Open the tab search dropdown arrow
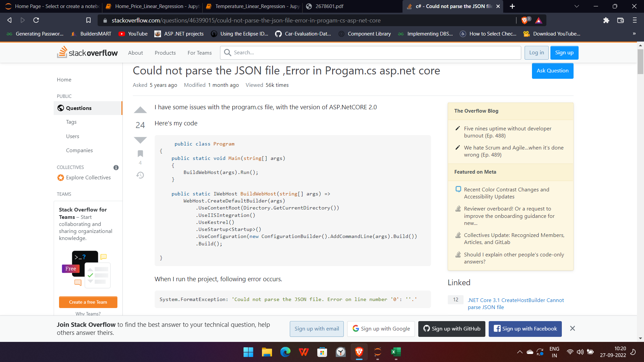Viewport: 644px width, 362px height. pos(577,6)
